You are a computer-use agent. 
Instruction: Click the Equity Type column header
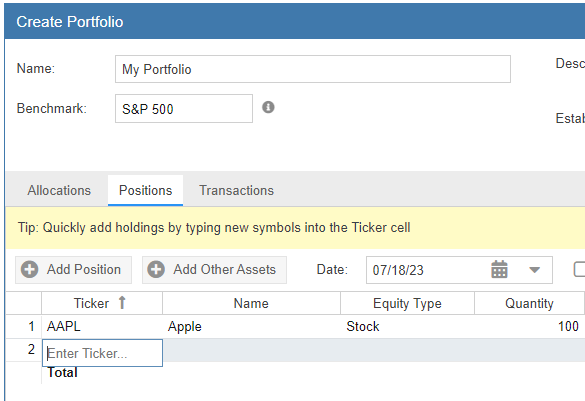[407, 303]
